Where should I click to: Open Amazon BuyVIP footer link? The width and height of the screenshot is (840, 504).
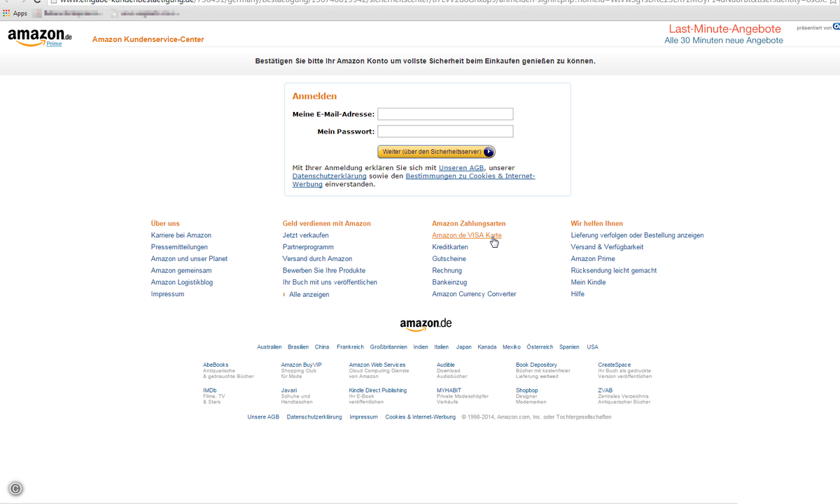point(302,365)
